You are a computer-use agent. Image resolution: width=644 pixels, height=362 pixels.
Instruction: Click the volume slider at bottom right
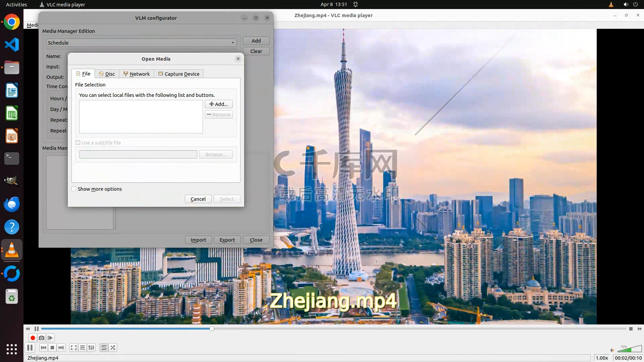[x=629, y=350]
